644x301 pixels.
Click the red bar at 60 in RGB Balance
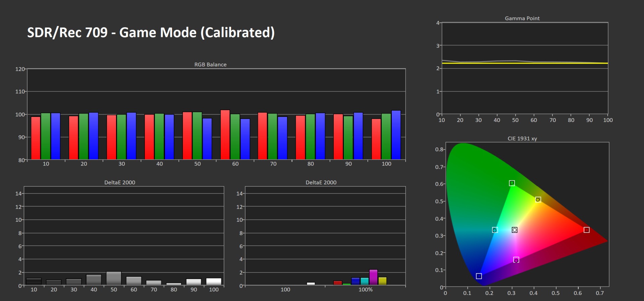pos(225,134)
